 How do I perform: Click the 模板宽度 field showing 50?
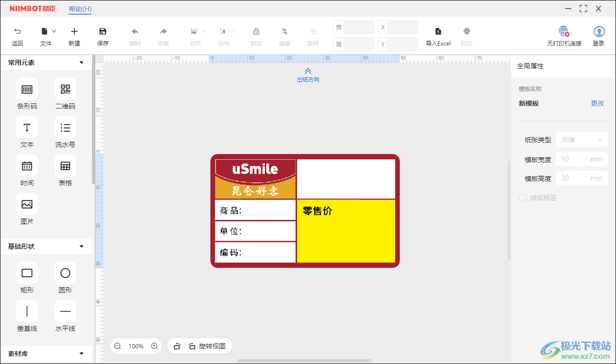581,159
